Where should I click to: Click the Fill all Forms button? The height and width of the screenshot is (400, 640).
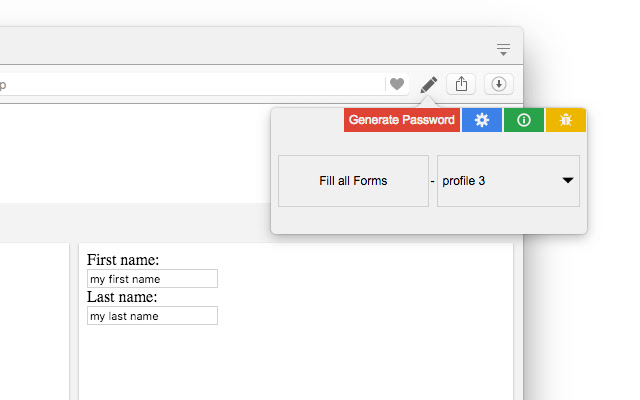353,181
